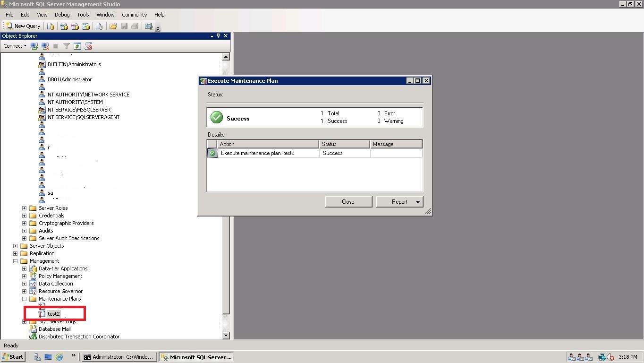
Task: Toggle Object Explorer auto-hide pin
Action: tap(219, 36)
